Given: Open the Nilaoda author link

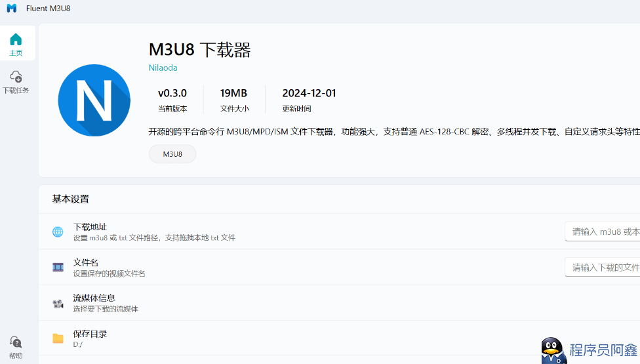Looking at the screenshot, I should coord(163,68).
